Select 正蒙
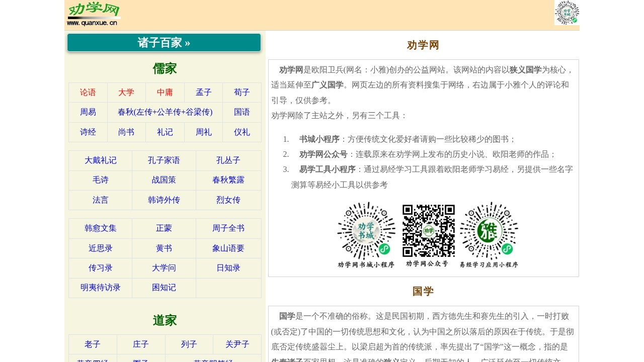644x362 pixels. point(164,228)
